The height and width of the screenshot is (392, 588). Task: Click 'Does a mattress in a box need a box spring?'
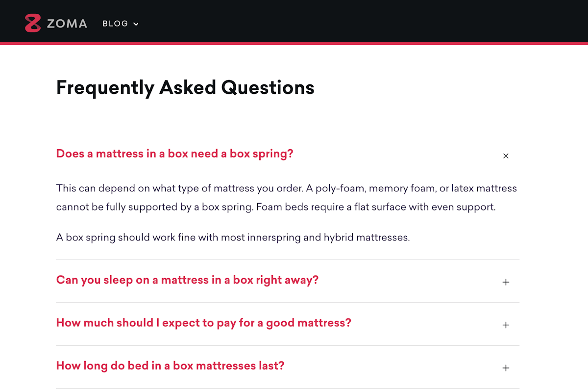coord(174,154)
